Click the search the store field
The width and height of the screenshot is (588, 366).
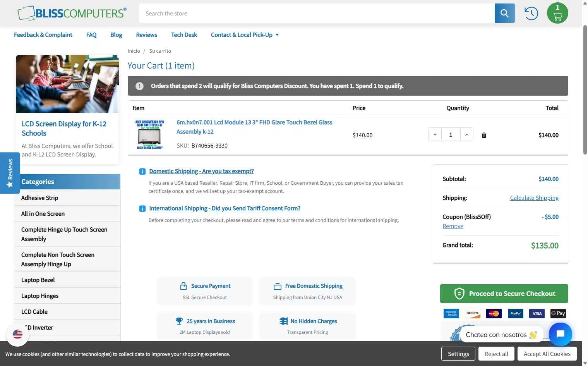tap(317, 13)
